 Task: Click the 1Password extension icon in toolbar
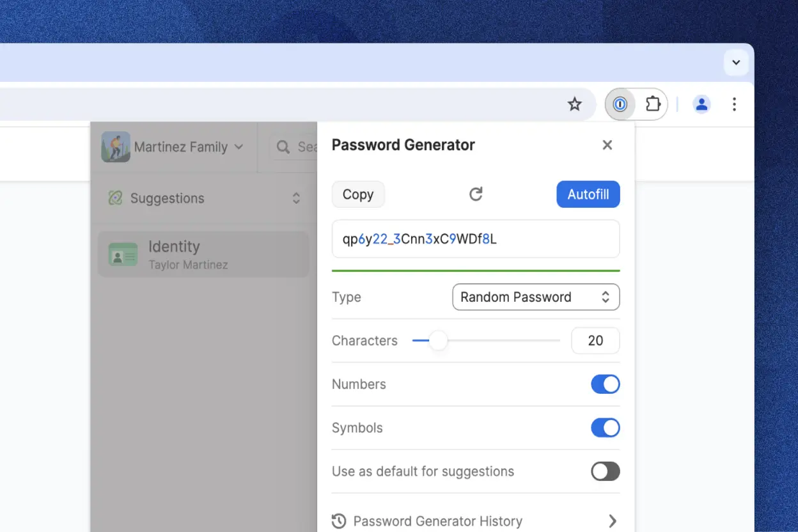point(620,104)
